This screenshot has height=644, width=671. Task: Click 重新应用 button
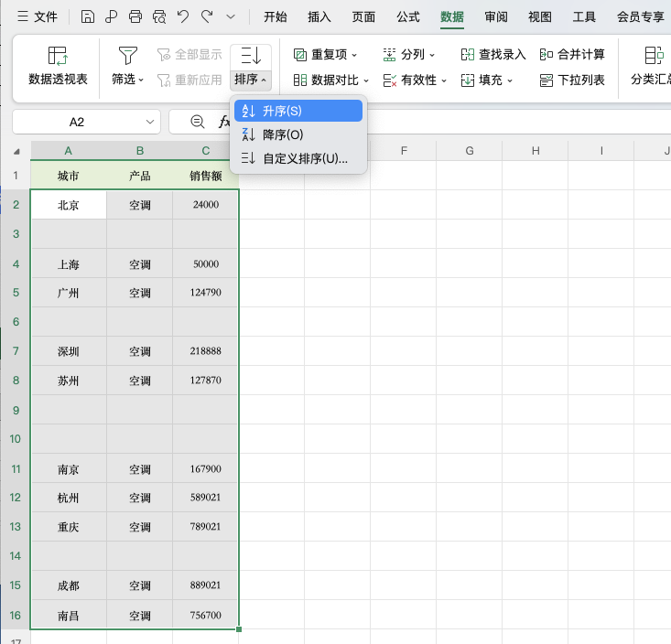tap(189, 80)
